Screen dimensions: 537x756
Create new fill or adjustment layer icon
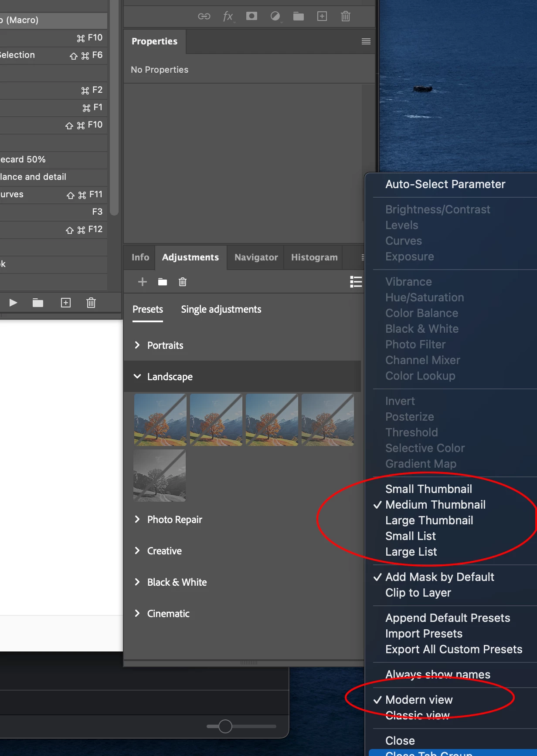point(275,17)
